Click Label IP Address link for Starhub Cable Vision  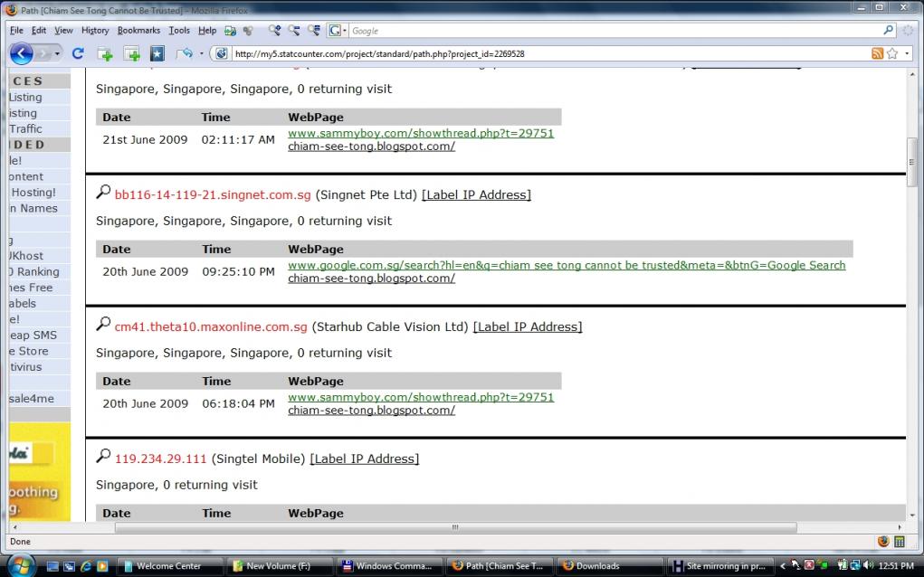[x=528, y=326]
